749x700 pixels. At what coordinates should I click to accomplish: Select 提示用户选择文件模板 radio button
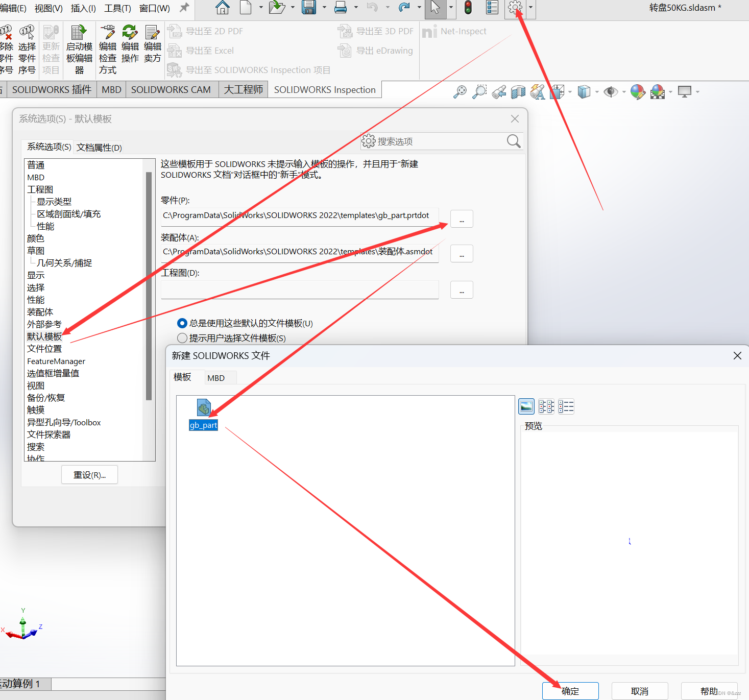pos(182,338)
